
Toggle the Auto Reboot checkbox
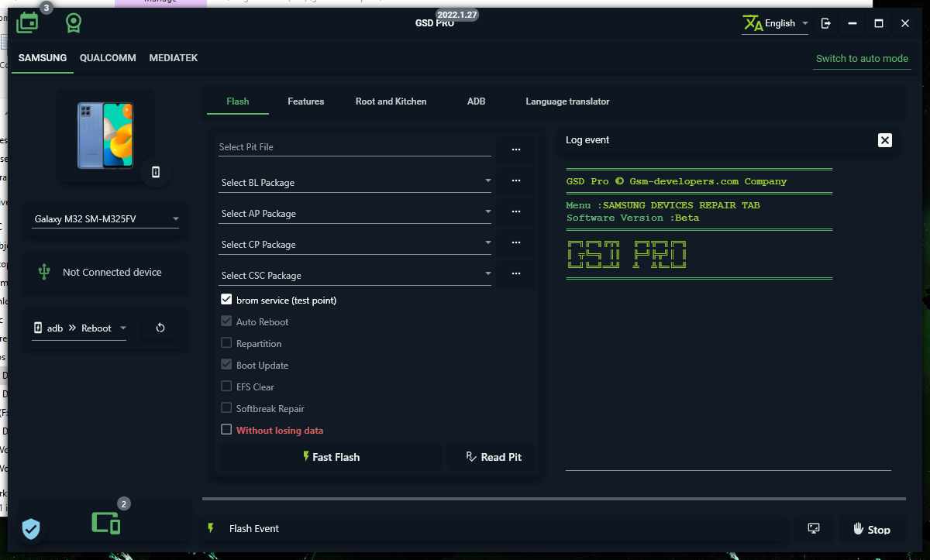(226, 321)
